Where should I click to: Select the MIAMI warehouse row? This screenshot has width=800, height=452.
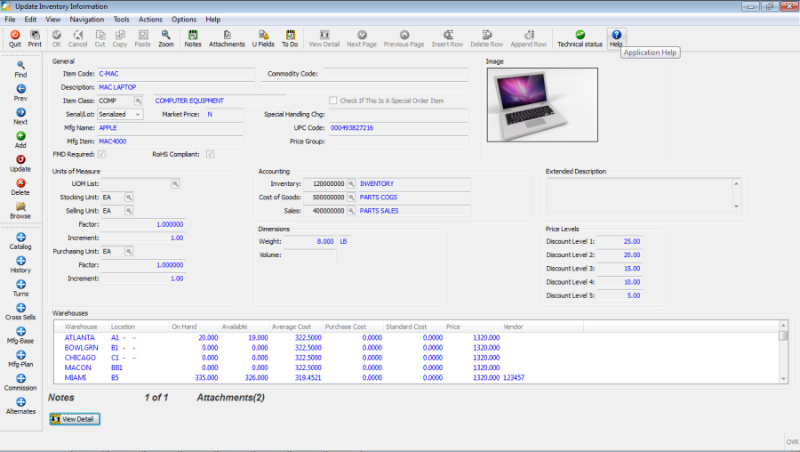(x=78, y=378)
